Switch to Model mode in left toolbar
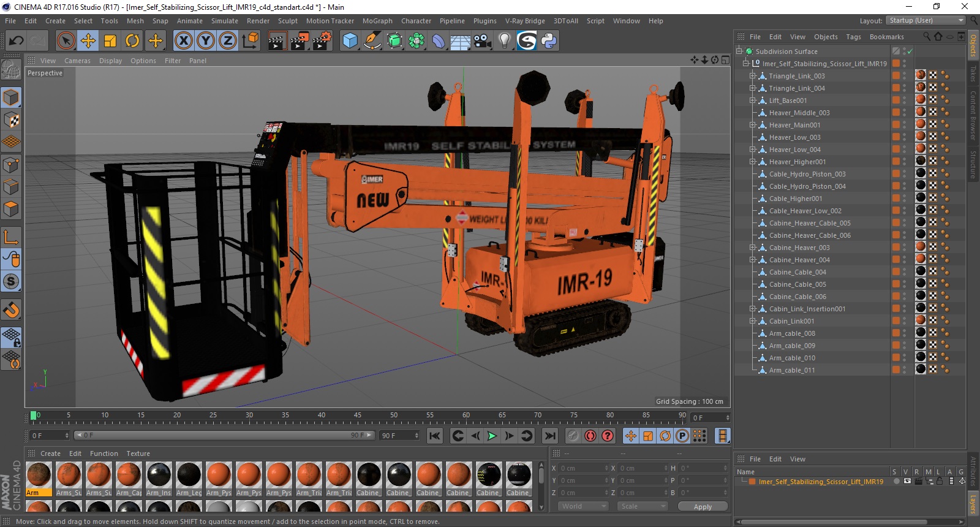 [11, 98]
